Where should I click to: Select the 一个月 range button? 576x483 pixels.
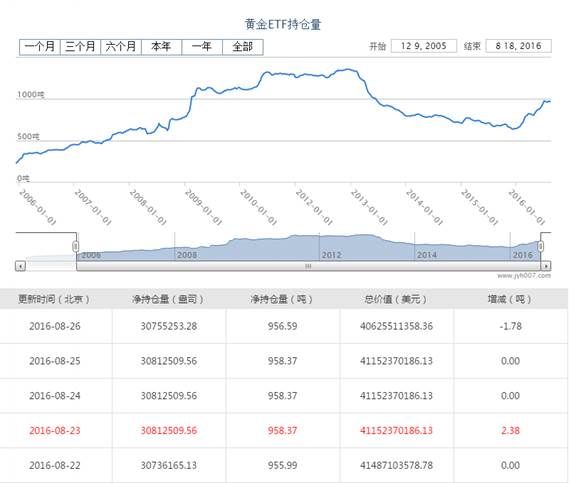pos(40,47)
